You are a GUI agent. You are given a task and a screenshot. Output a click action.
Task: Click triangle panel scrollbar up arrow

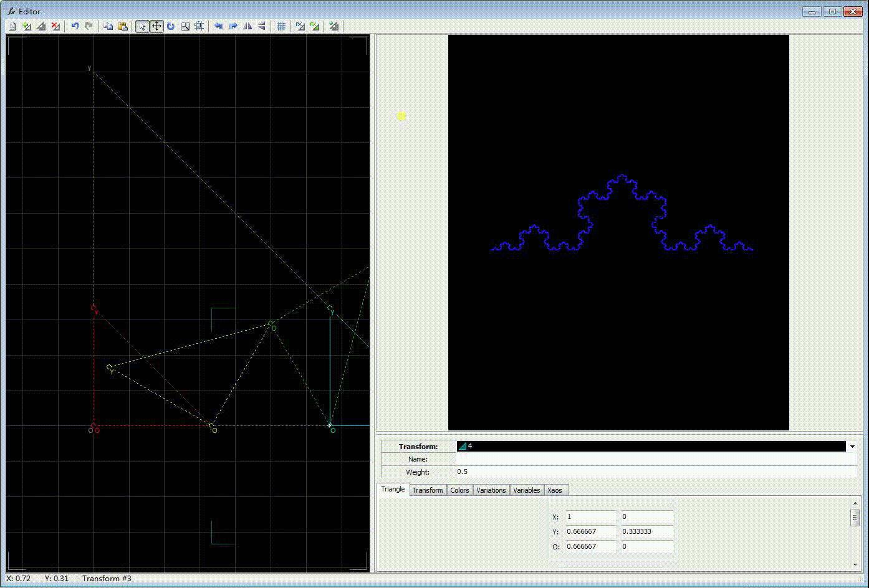click(x=855, y=503)
